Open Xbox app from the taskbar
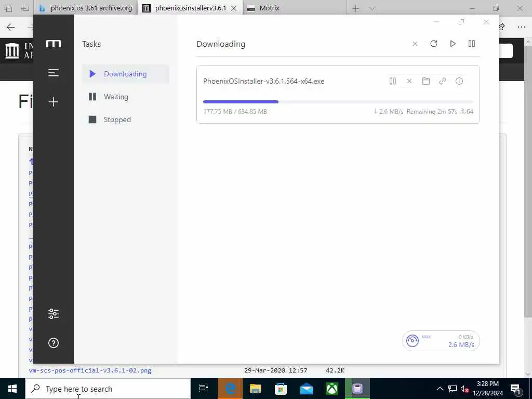The height and width of the screenshot is (399, 532). coord(332,389)
